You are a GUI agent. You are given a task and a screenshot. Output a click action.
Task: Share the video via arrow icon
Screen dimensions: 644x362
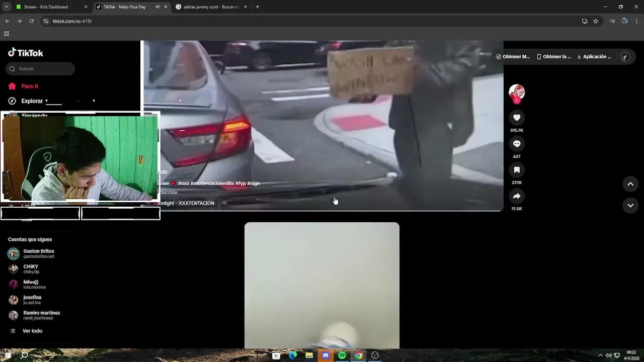click(517, 196)
